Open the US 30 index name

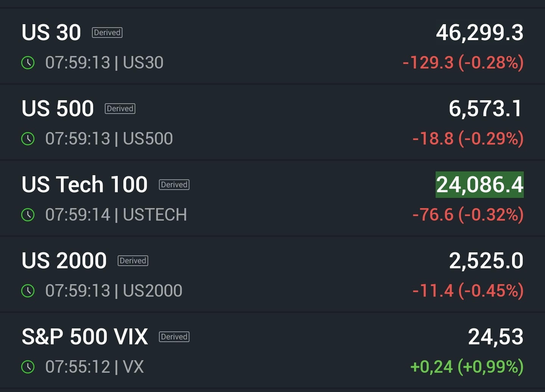point(51,33)
